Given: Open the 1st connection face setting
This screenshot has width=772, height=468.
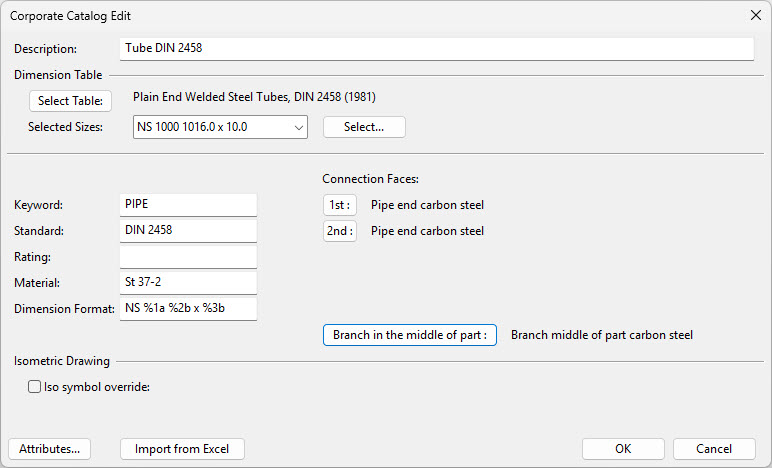Looking at the screenshot, I should pos(339,205).
